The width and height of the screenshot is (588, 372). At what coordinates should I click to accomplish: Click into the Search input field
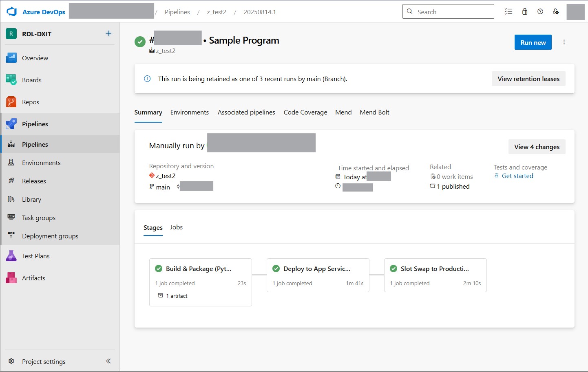click(448, 11)
